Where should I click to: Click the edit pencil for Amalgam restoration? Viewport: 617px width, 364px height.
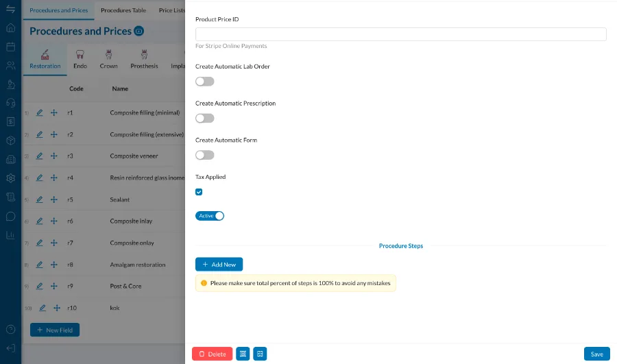click(39, 265)
